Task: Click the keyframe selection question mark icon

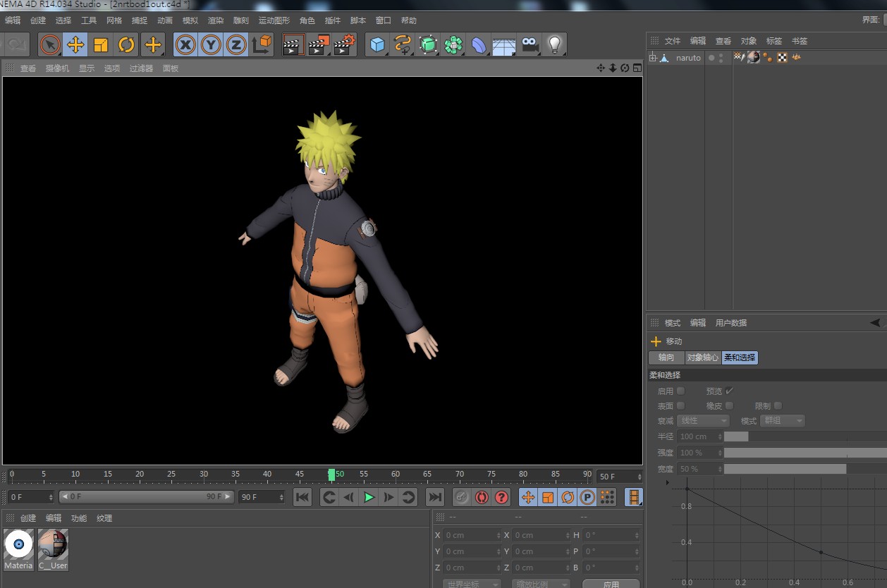Action: click(x=501, y=497)
